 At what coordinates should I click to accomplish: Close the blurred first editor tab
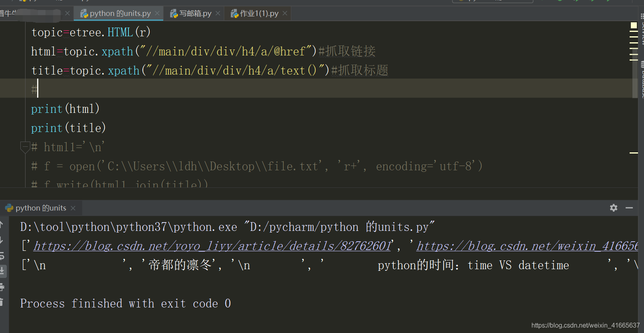pos(67,14)
